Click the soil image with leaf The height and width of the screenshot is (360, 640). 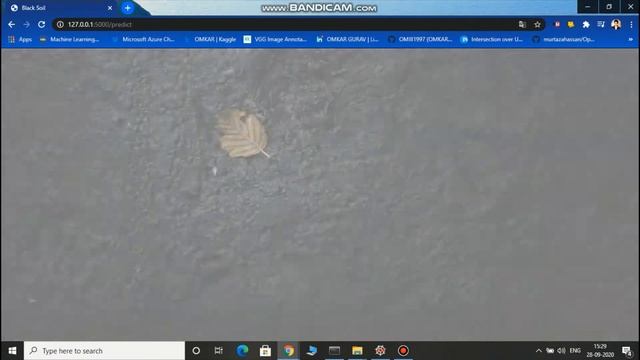pos(320,195)
